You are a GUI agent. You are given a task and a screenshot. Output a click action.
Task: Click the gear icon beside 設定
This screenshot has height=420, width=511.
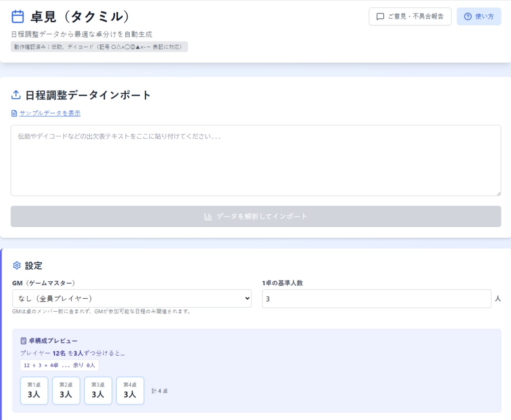15,265
